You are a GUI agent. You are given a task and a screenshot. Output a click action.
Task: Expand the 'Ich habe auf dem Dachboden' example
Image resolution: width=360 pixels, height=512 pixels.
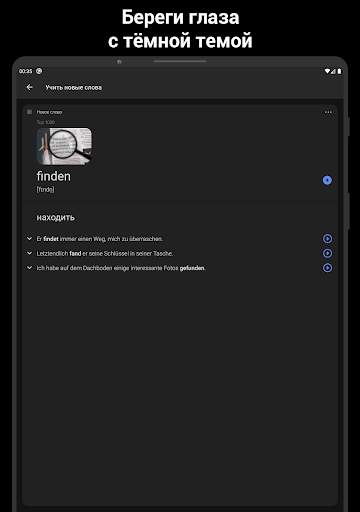coord(29,268)
